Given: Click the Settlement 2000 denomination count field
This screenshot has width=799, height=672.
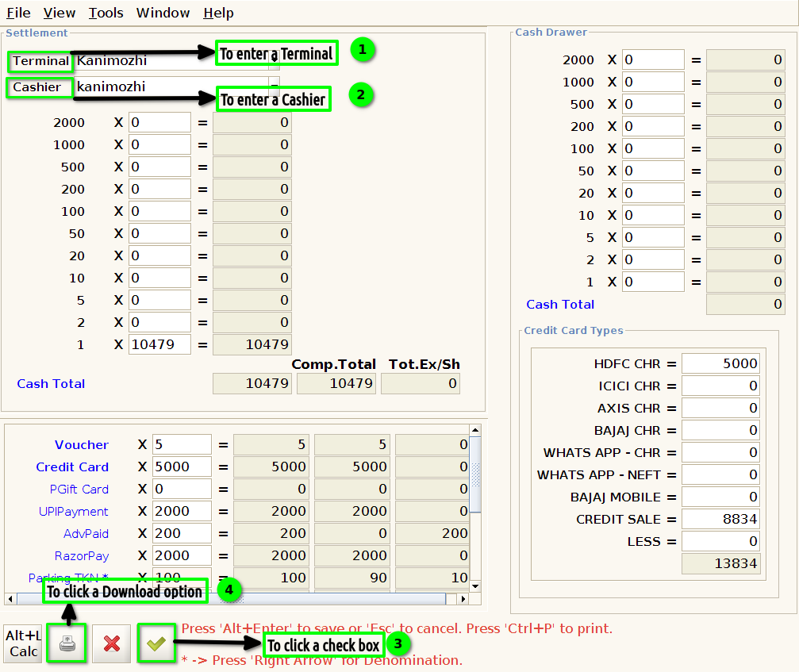Looking at the screenshot, I should [159, 122].
